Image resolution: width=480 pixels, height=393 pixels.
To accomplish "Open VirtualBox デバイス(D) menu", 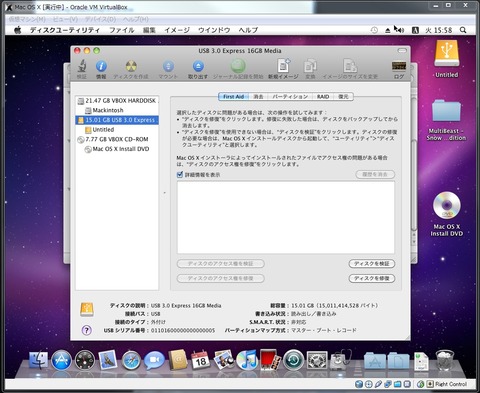I will (100, 19).
